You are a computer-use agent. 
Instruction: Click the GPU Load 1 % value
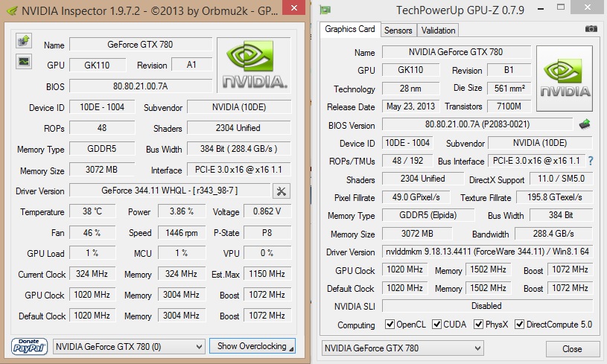[x=92, y=253]
